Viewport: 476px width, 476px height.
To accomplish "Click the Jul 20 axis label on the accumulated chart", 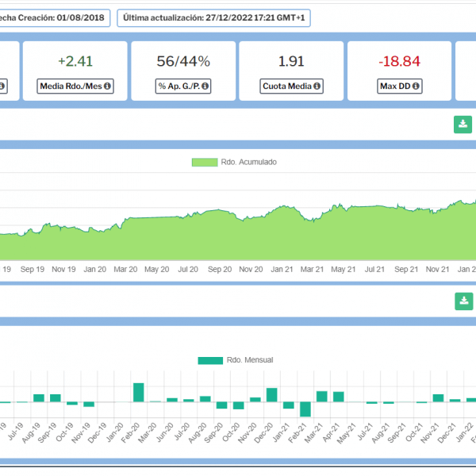I will pos(188,269).
